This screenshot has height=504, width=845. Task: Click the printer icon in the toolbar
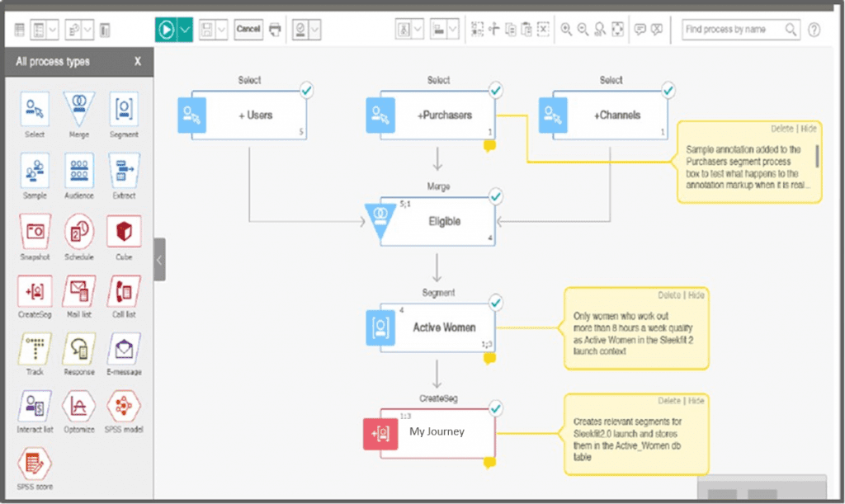(x=275, y=29)
